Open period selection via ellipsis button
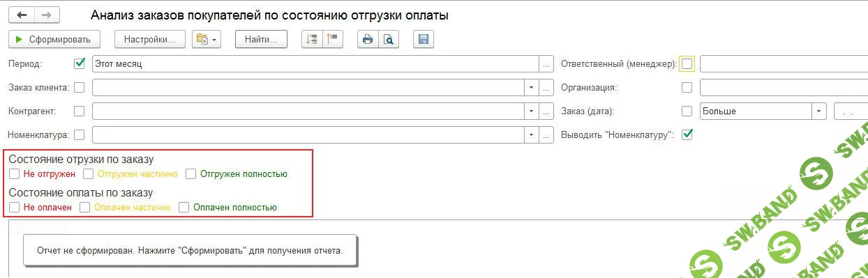 (546, 63)
